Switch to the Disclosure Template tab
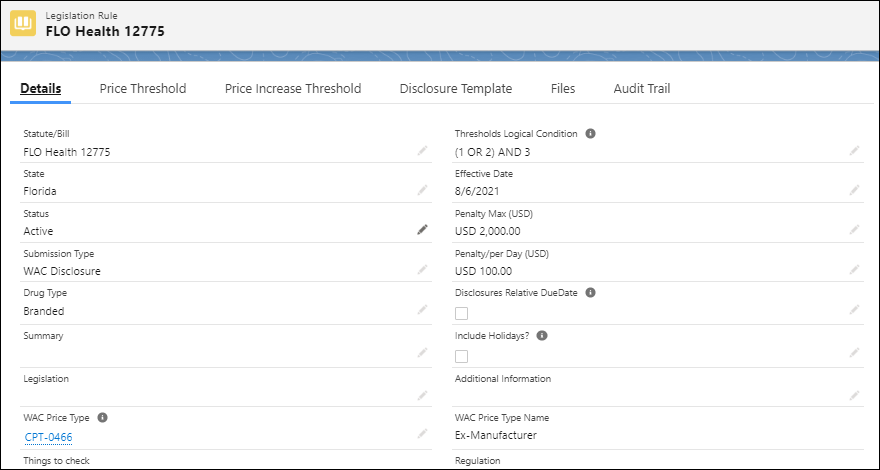This screenshot has width=880, height=470. [x=456, y=89]
